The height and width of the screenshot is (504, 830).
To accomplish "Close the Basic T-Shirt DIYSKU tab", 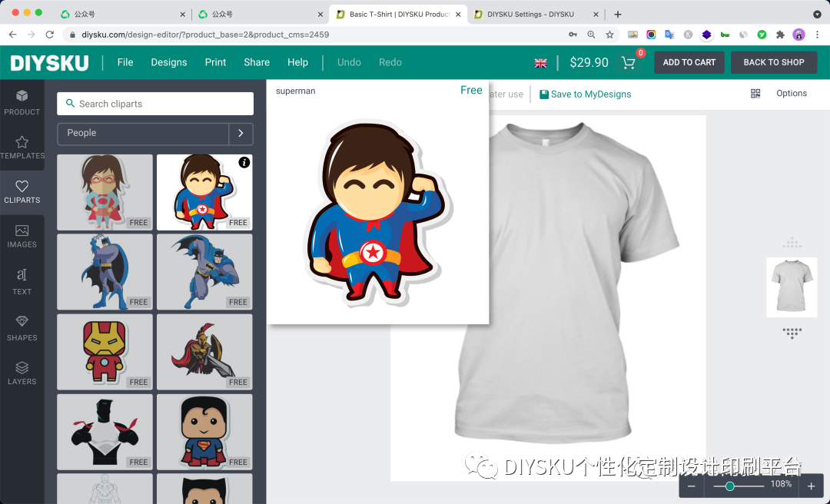I will 458,15.
